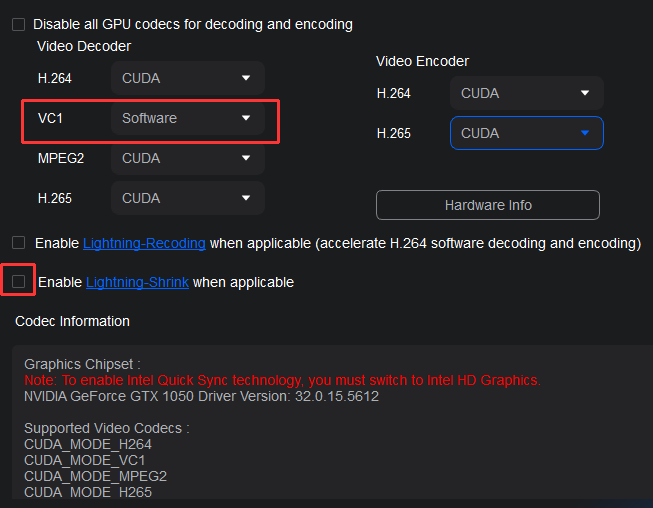Click the H.264 decoder dropdown arrow
Image resolution: width=653 pixels, height=508 pixels.
246,78
